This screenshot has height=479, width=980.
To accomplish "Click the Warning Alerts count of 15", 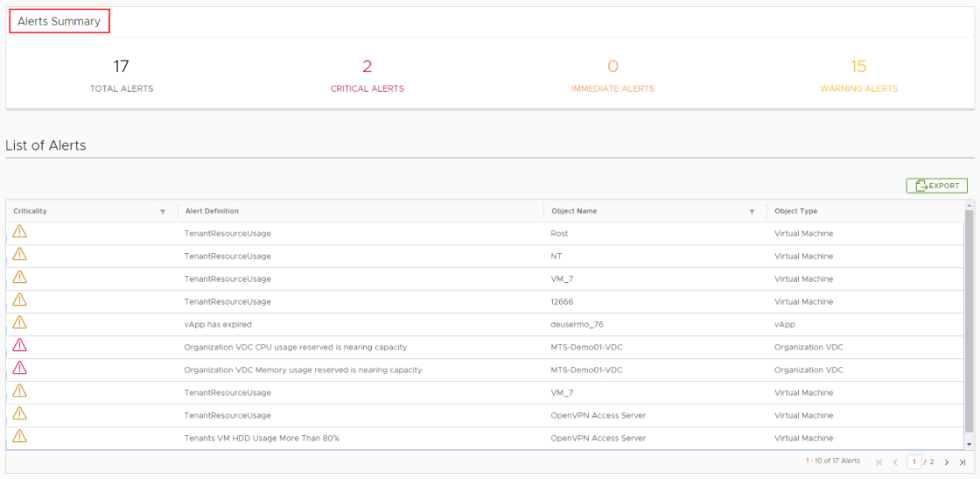I will (858, 67).
